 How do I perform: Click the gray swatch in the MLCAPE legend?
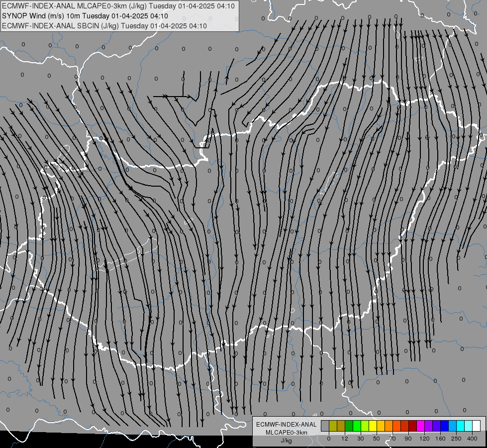pyautogui.click(x=325, y=426)
